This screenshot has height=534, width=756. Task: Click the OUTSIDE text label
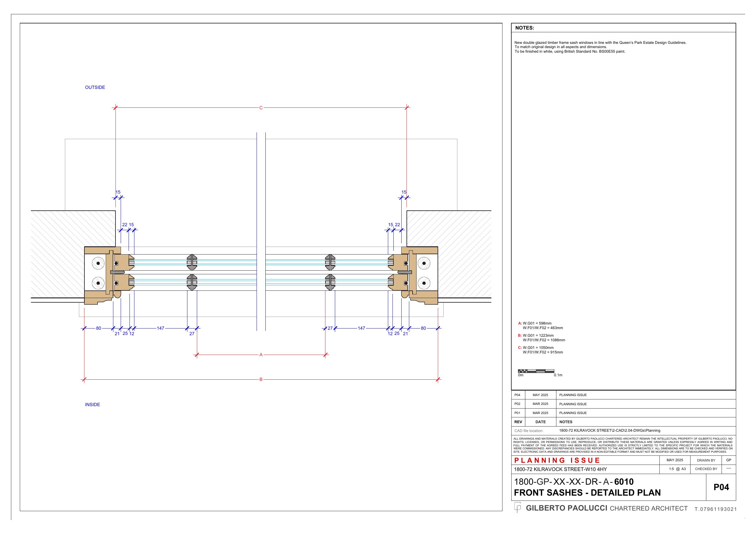point(95,87)
